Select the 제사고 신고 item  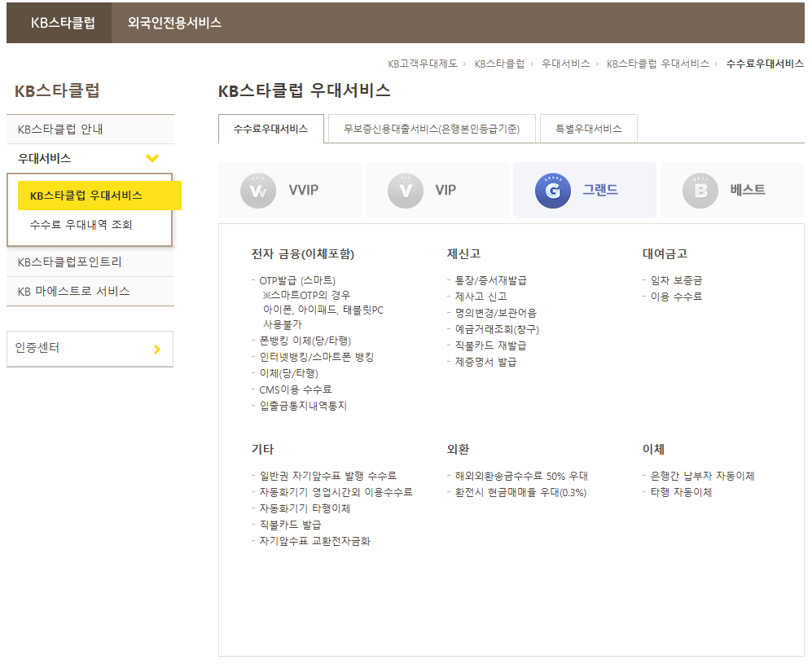[481, 297]
